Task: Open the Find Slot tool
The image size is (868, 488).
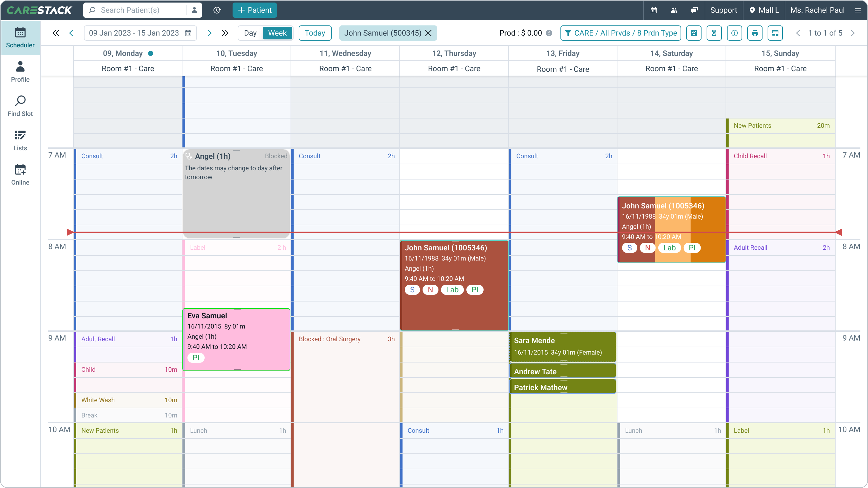Action: click(20, 106)
